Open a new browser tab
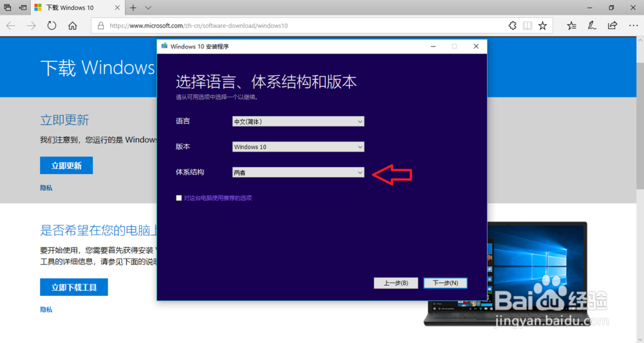Viewport: 644px width, 343px height. pos(133,7)
